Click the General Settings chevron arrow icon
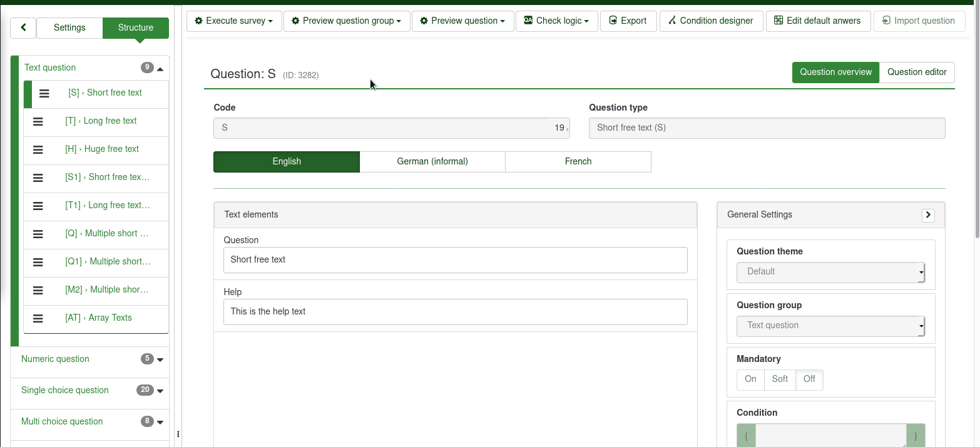980x447 pixels. [x=928, y=215]
